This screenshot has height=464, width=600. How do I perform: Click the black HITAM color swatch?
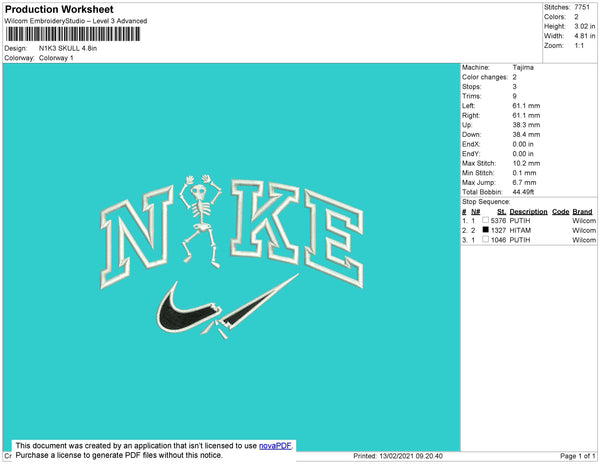pyautogui.click(x=486, y=231)
